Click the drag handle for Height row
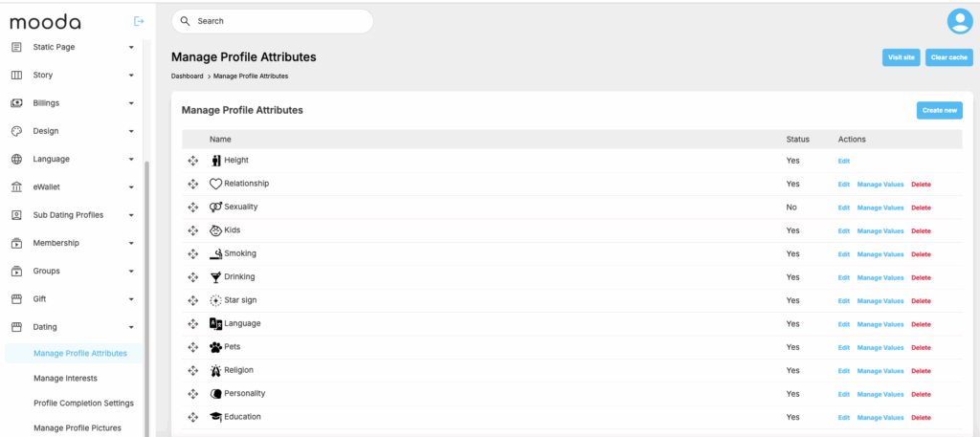Screen dimensions: 980x437 click(193, 161)
